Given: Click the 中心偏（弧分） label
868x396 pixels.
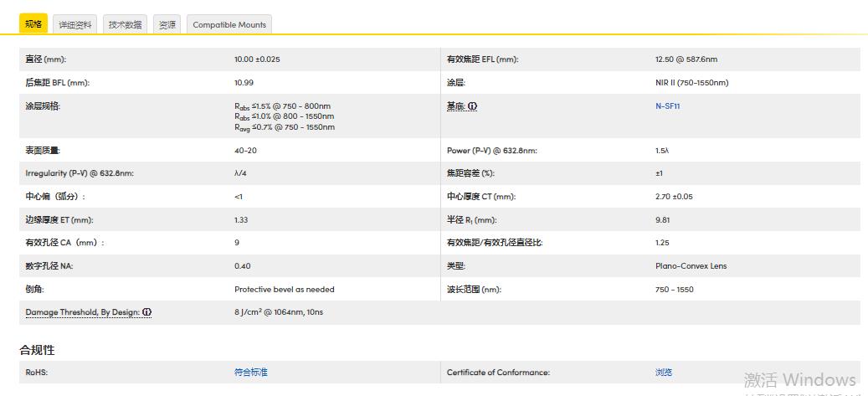Looking at the screenshot, I should click(55, 197).
